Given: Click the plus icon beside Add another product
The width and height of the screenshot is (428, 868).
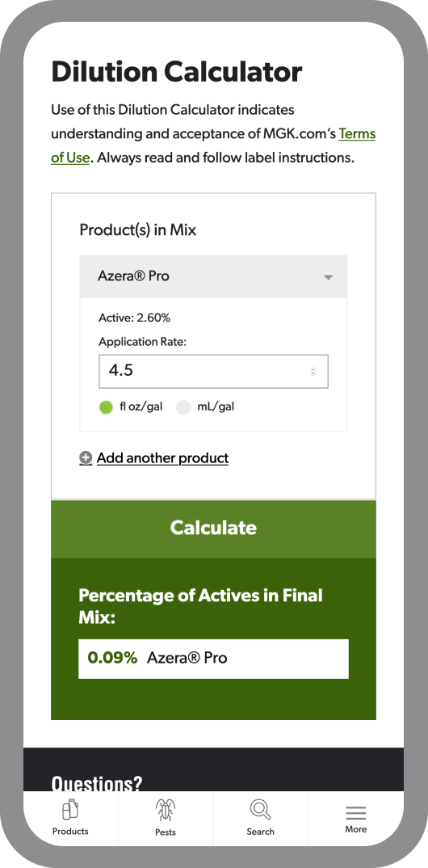Looking at the screenshot, I should tap(86, 457).
